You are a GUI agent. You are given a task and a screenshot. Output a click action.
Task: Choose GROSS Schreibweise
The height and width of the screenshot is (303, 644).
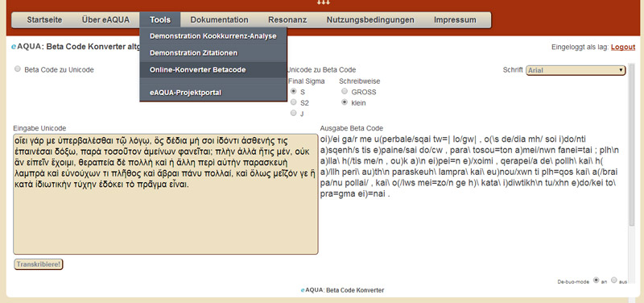pos(345,91)
